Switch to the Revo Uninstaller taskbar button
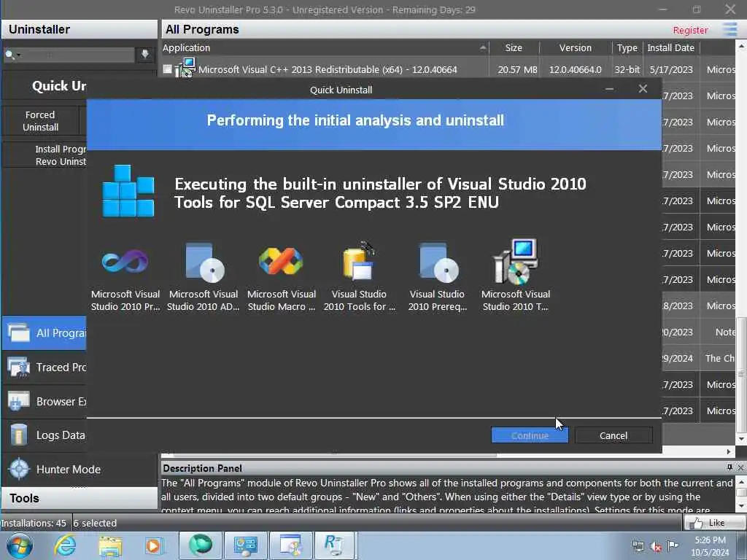Viewport: 747px width, 560px height. (334, 545)
